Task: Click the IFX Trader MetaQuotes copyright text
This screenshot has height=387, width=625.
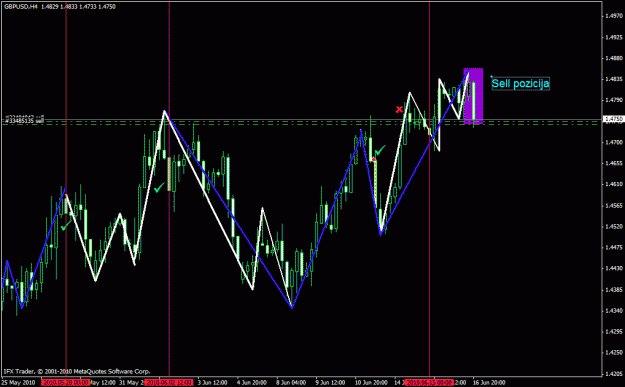Action: coord(77,371)
